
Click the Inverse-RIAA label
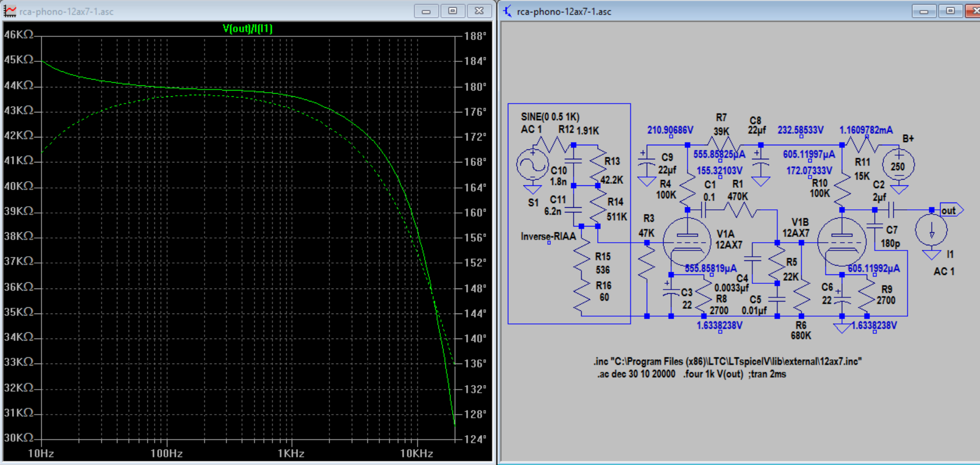pos(548,236)
